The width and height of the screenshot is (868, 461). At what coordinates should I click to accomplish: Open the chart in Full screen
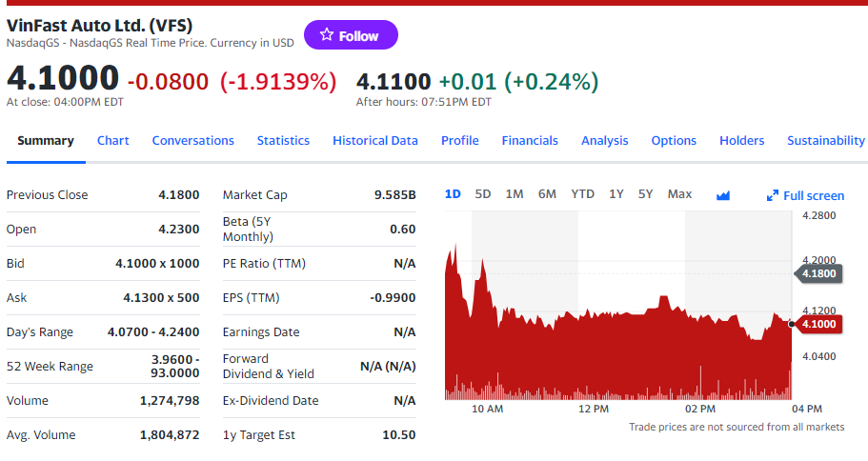click(x=805, y=195)
